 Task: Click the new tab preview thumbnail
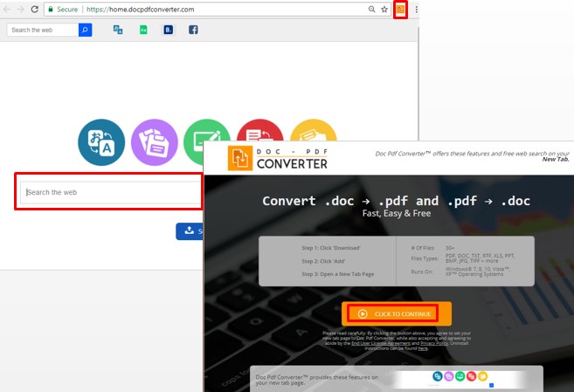pyautogui.click(x=460, y=379)
